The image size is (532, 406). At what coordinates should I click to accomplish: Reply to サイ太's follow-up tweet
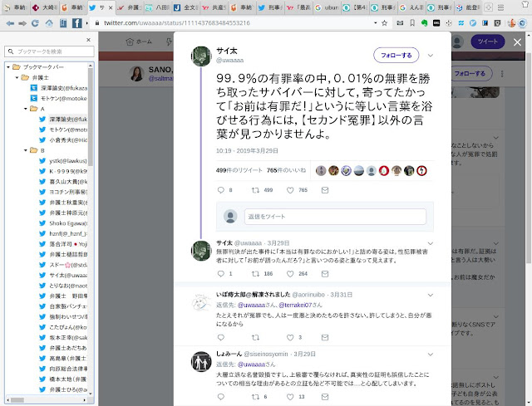click(x=221, y=274)
